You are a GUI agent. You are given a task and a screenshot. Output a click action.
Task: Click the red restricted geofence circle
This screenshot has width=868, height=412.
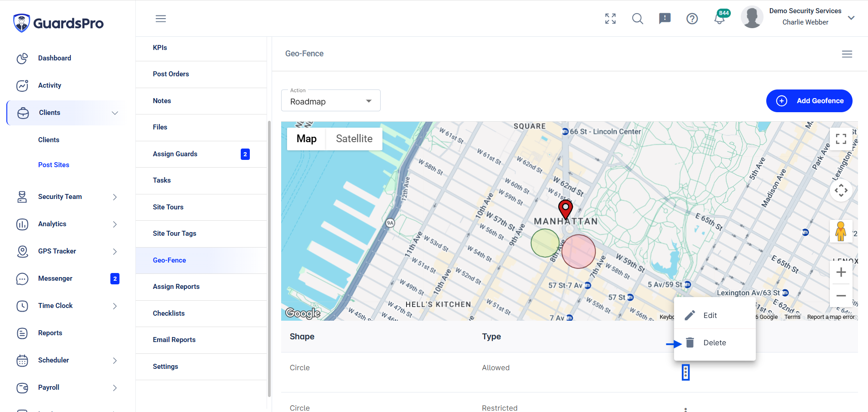coord(579,252)
